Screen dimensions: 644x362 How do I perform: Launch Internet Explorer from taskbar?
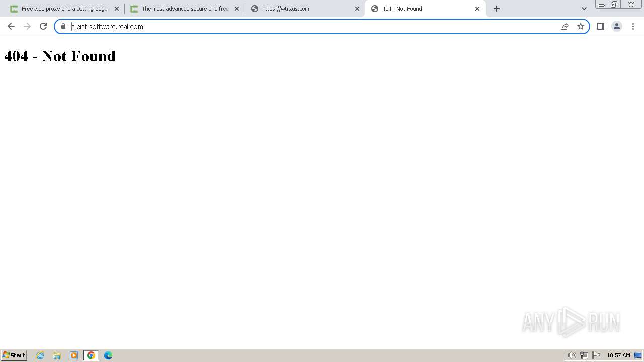[x=40, y=355]
